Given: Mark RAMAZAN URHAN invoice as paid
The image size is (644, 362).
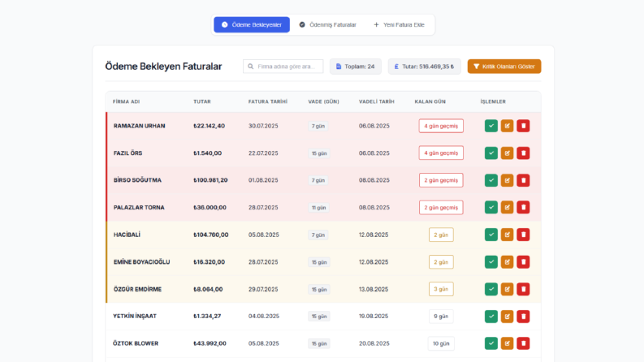Looking at the screenshot, I should 491,126.
